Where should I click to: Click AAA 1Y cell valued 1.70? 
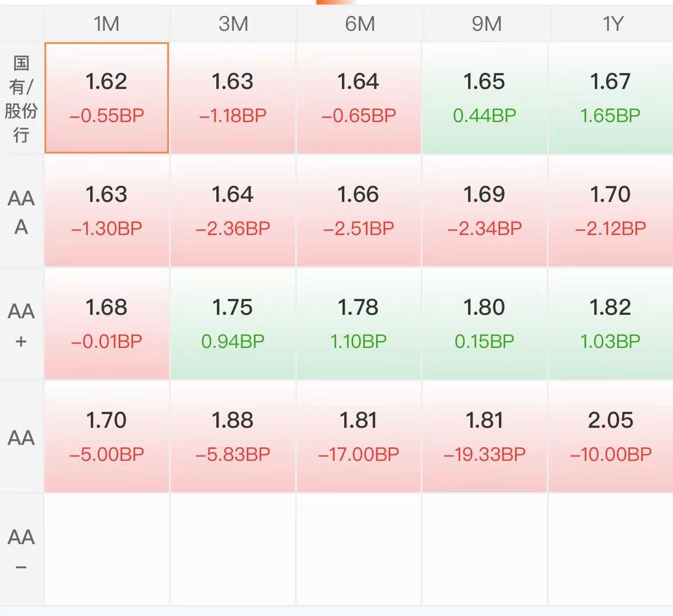pyautogui.click(x=611, y=210)
